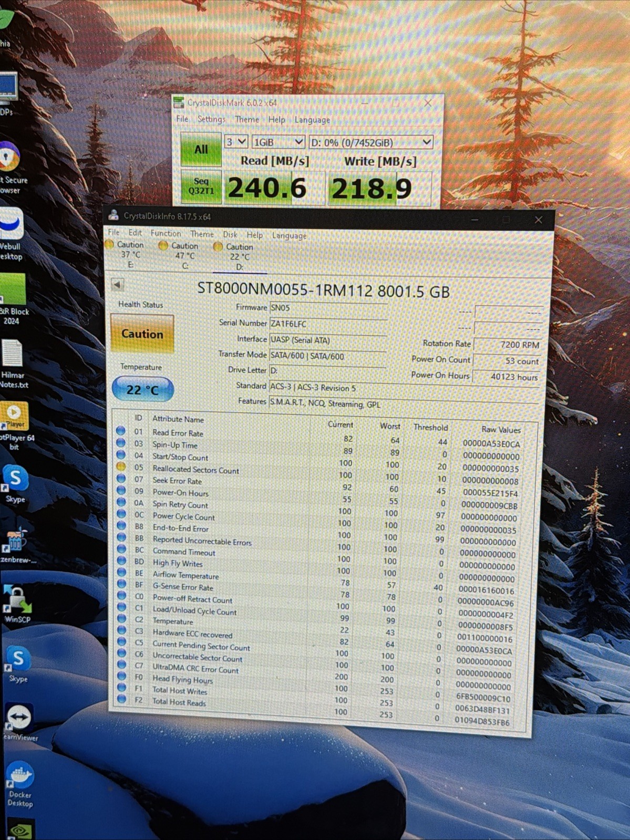Viewport: 630px width, 840px height.
Task: Select the D: disk tab showing 22 °C
Action: tap(239, 256)
